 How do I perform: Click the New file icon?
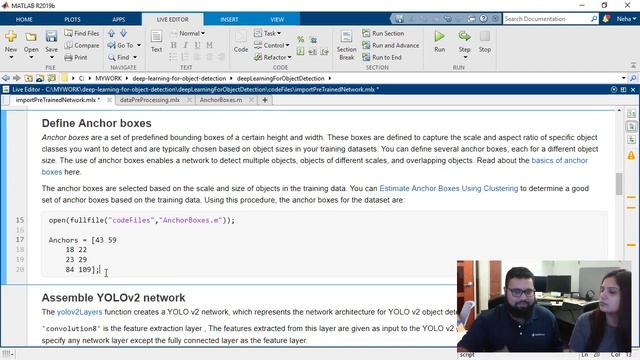pyautogui.click(x=11, y=37)
